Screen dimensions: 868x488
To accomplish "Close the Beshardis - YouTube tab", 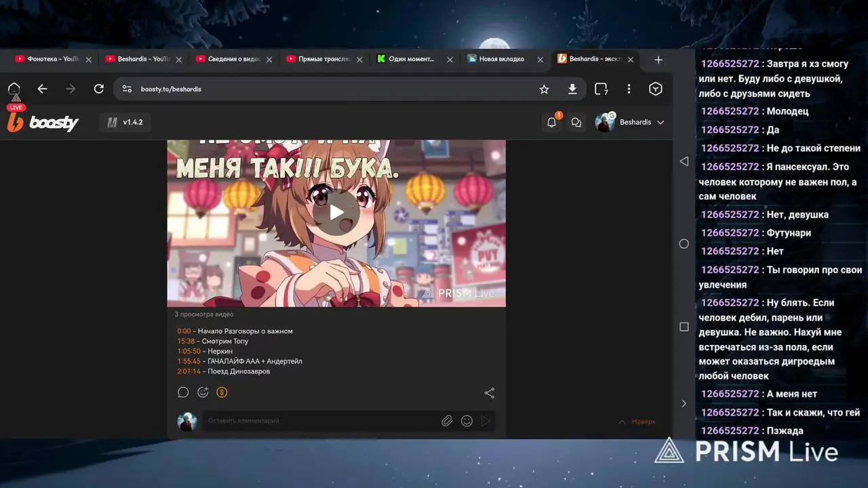I will [179, 60].
